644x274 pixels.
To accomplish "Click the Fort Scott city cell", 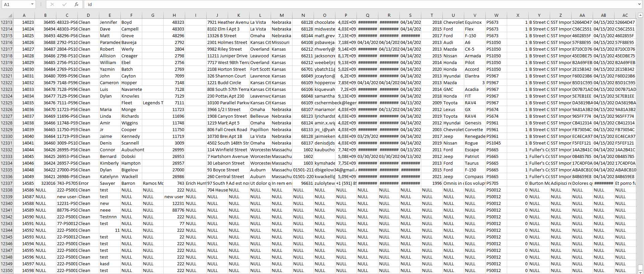I will coord(260,69).
